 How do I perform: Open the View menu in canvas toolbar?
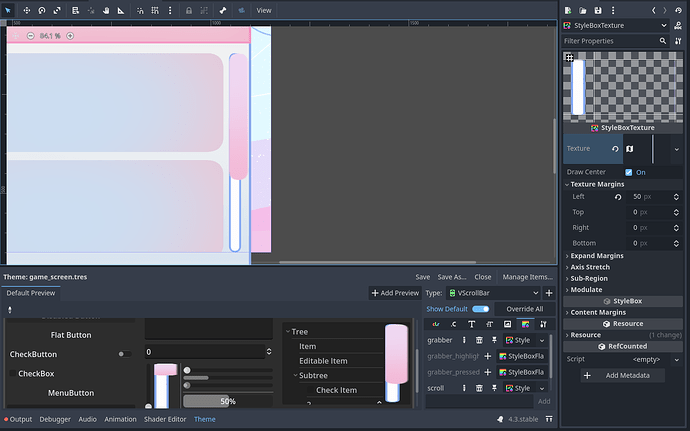pos(264,10)
